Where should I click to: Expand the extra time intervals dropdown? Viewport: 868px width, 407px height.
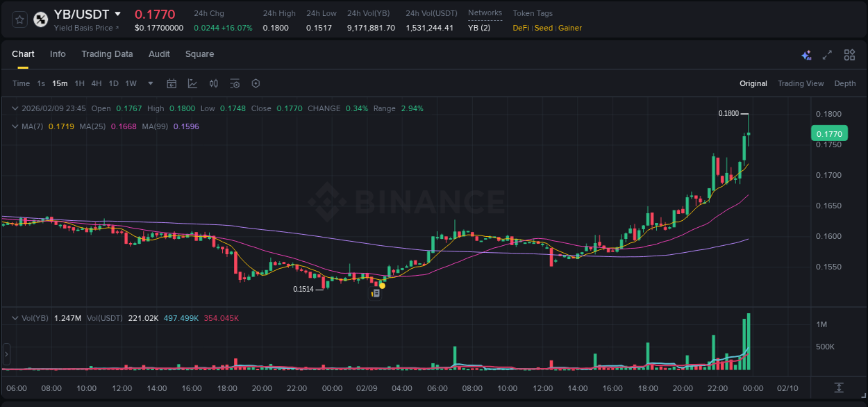(149, 83)
